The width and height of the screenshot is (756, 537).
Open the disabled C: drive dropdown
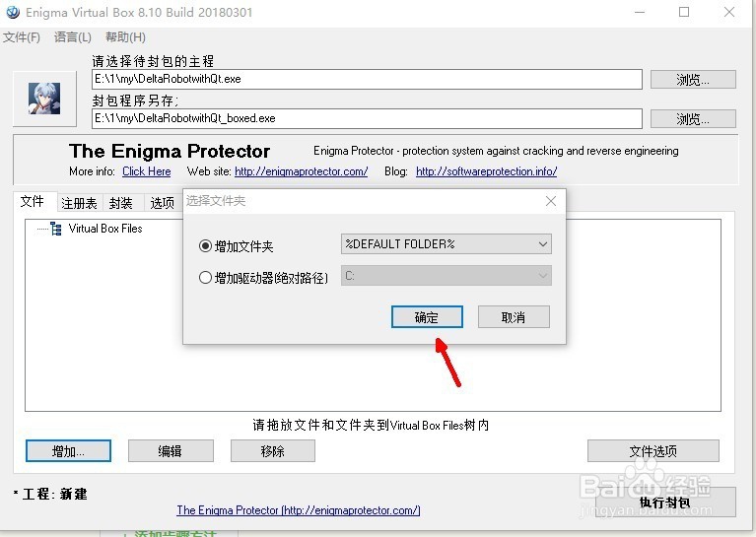446,276
